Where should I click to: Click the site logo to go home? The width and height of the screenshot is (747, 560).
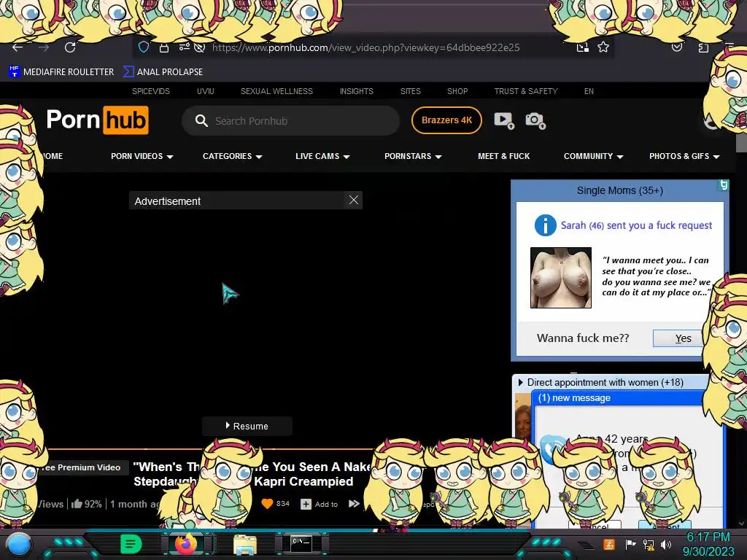98,120
